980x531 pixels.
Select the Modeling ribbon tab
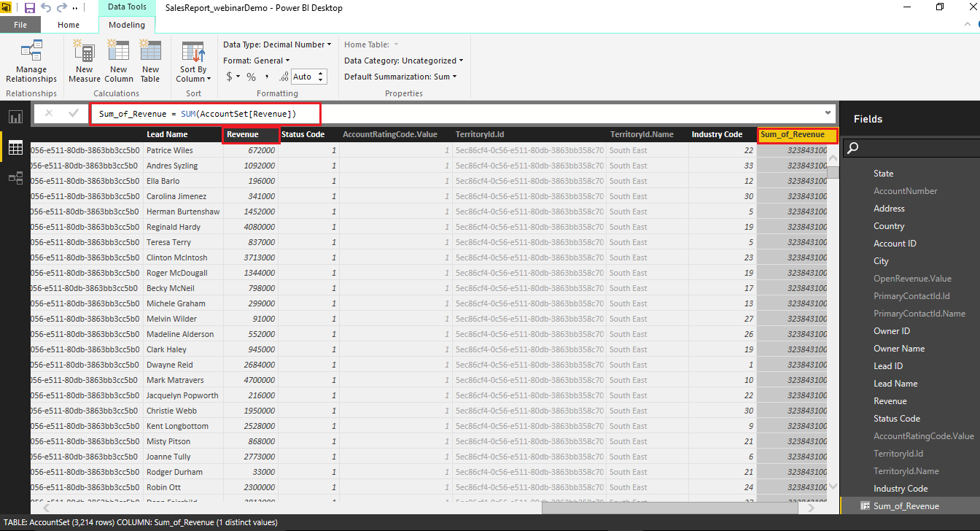127,25
